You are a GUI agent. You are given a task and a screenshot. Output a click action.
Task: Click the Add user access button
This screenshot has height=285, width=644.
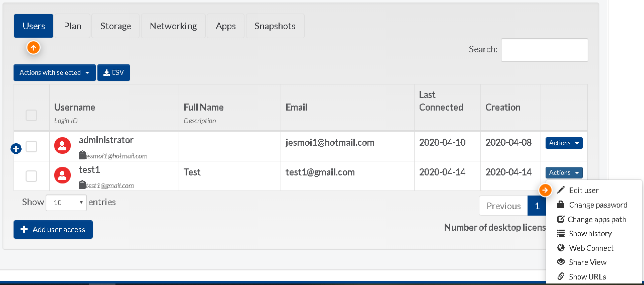pos(53,229)
